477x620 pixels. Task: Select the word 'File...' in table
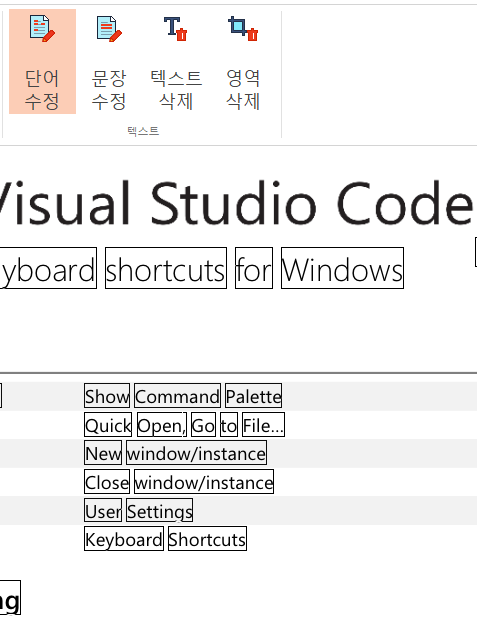(x=263, y=424)
